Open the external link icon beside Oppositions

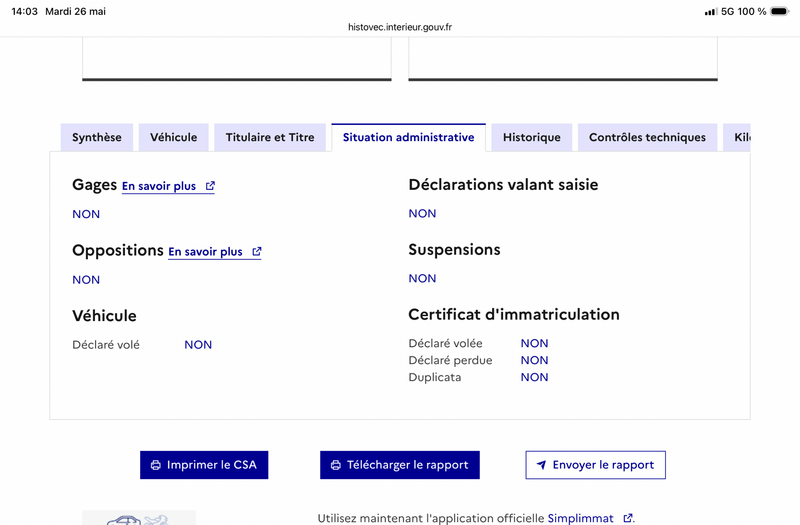pos(257,252)
